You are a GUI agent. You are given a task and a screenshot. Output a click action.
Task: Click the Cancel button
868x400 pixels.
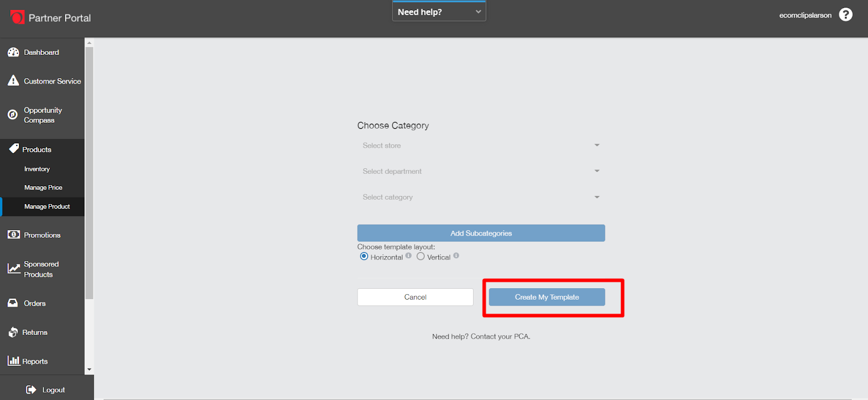[x=415, y=297]
